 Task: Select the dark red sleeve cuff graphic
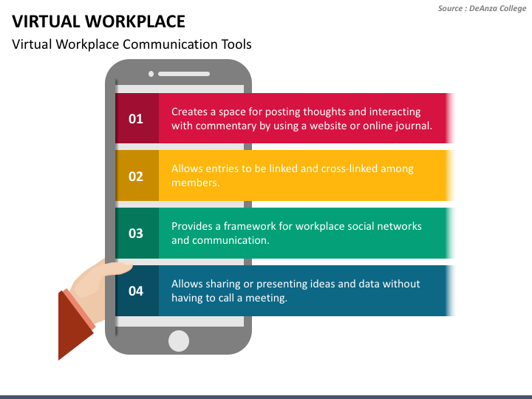(75, 324)
